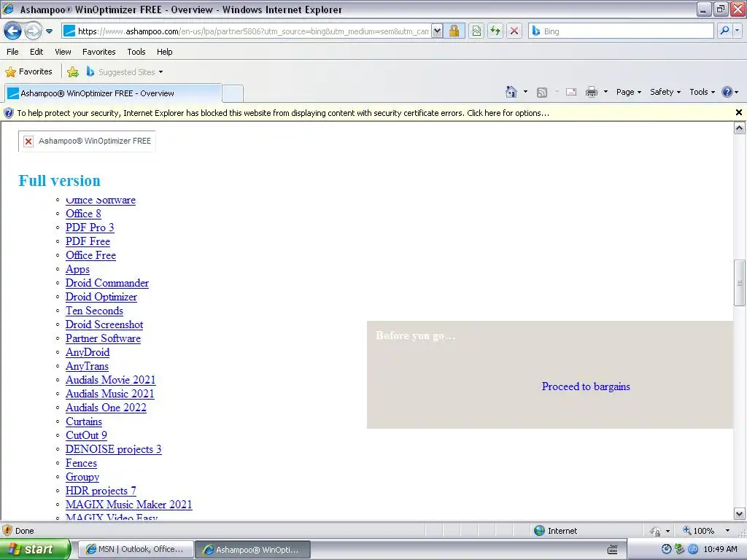
Task: Click the Forward navigation arrow
Action: pos(33,31)
